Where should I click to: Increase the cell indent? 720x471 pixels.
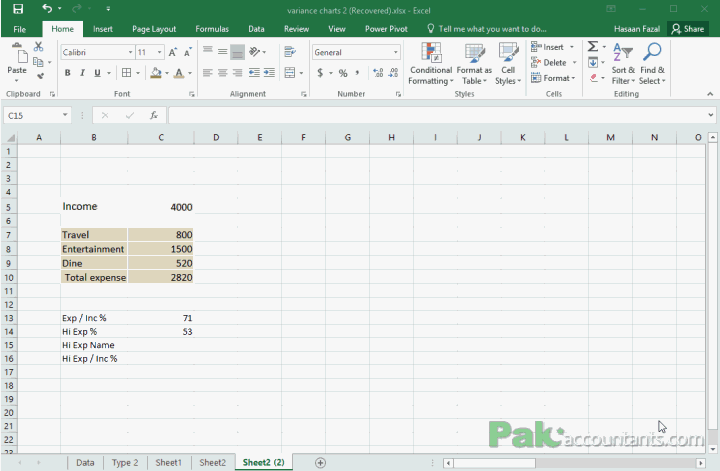click(269, 73)
